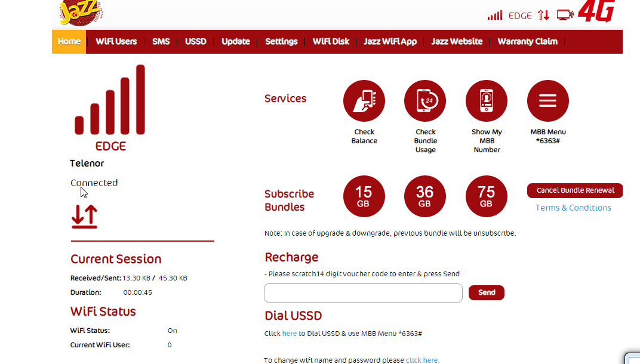Image resolution: width=640 pixels, height=364 pixels.
Task: Go to the Home tab
Action: pos(69,41)
